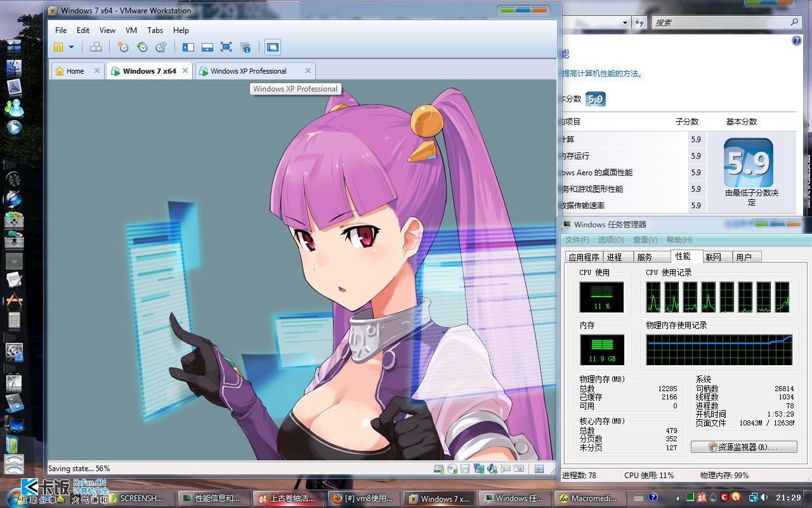Open the calculator dock icon
This screenshot has height=508, width=812.
pos(14,319)
